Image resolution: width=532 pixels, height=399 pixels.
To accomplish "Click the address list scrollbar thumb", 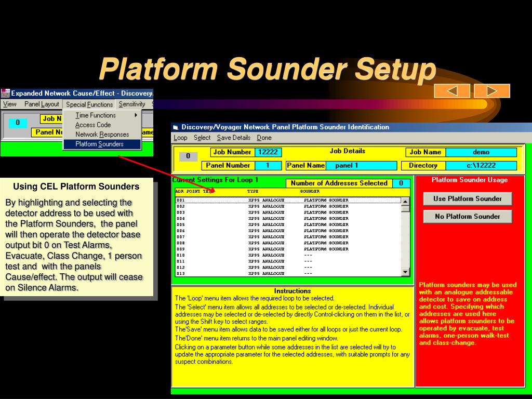I will (405, 209).
